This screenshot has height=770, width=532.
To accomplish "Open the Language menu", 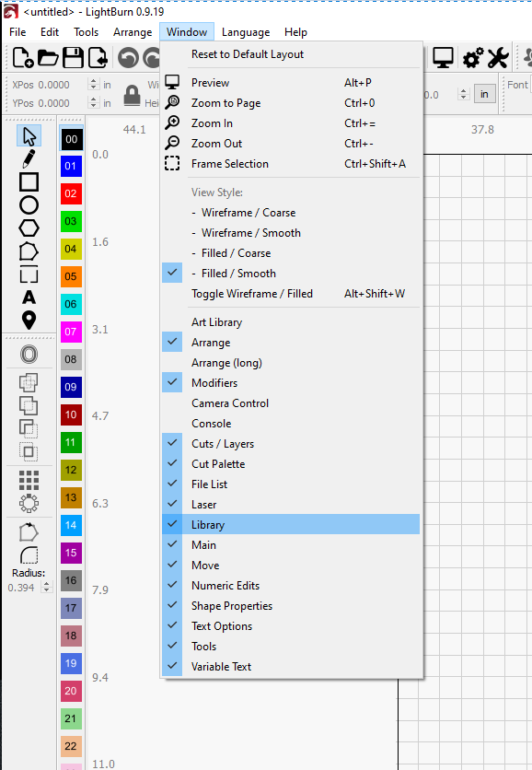I will pos(246,32).
